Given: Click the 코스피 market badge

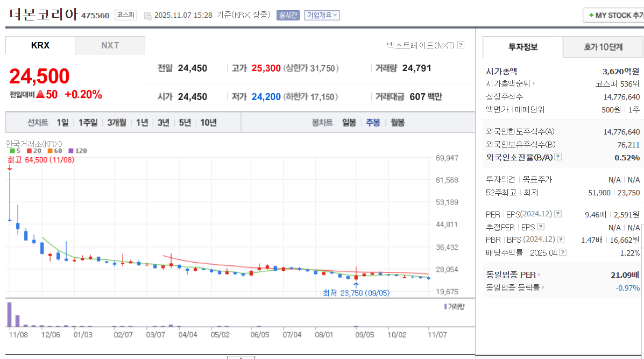Looking at the screenshot, I should 126,15.
